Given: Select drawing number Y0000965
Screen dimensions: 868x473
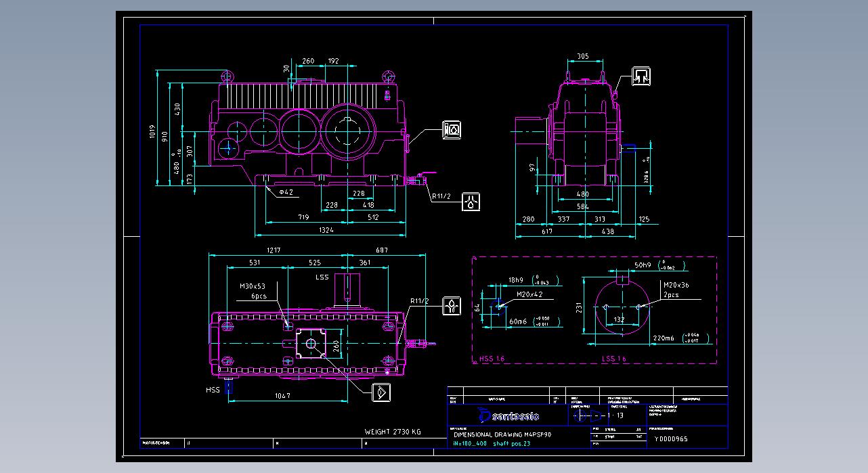Looking at the screenshot, I should click(670, 439).
